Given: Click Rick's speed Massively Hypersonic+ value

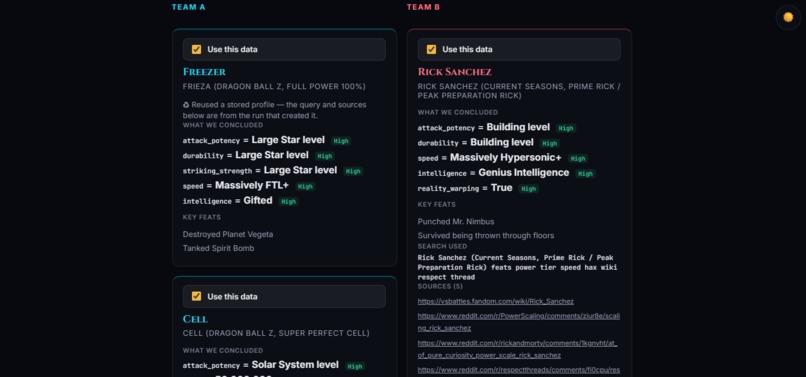Looking at the screenshot, I should [x=506, y=157].
